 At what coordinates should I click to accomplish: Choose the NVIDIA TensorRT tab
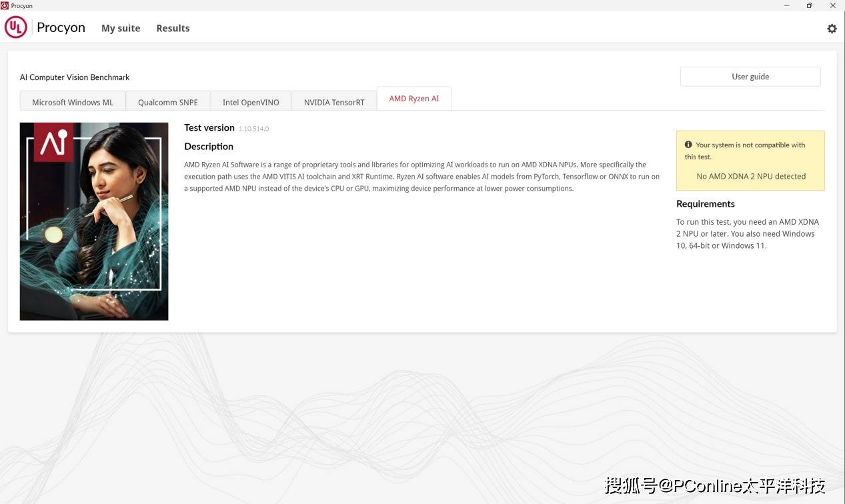click(x=334, y=102)
